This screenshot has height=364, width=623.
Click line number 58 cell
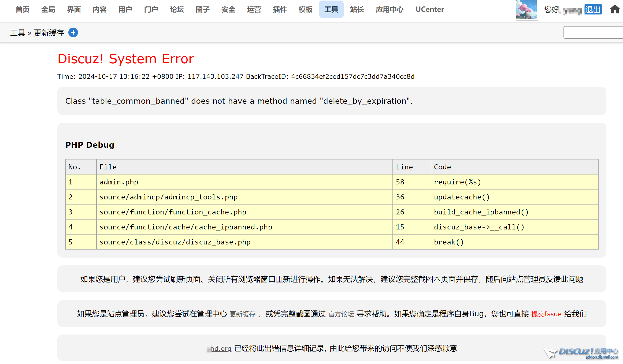click(412, 182)
